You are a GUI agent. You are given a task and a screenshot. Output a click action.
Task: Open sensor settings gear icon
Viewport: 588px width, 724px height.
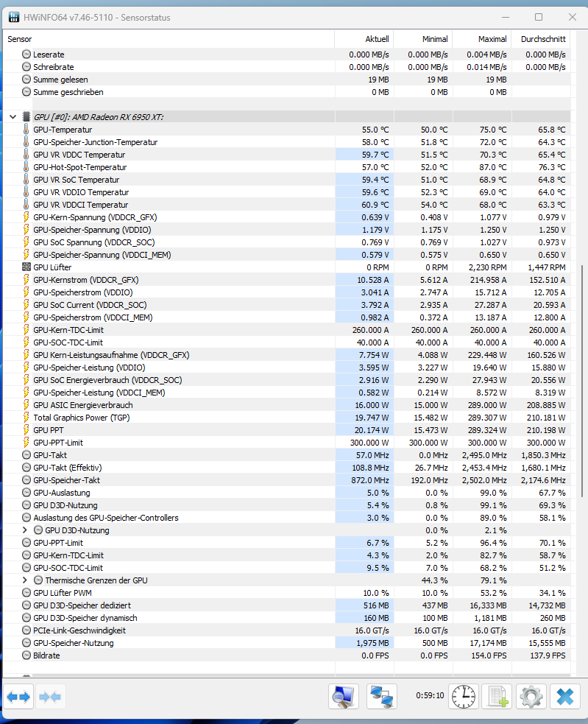pos(531,697)
